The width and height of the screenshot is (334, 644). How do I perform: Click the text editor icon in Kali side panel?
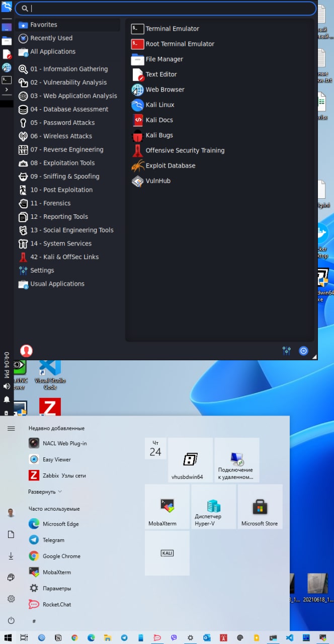tap(7, 54)
